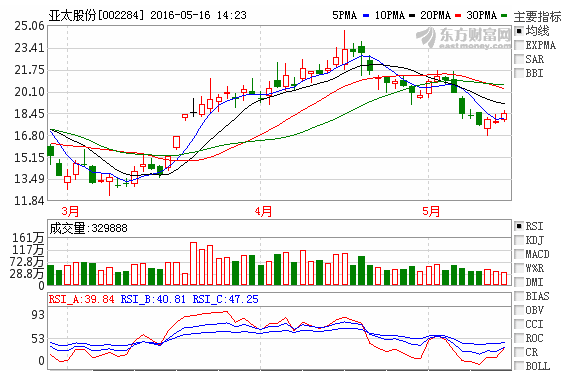Click the highest candlestick near 25.06
The width and height of the screenshot is (576, 371).
pyautogui.click(x=345, y=50)
